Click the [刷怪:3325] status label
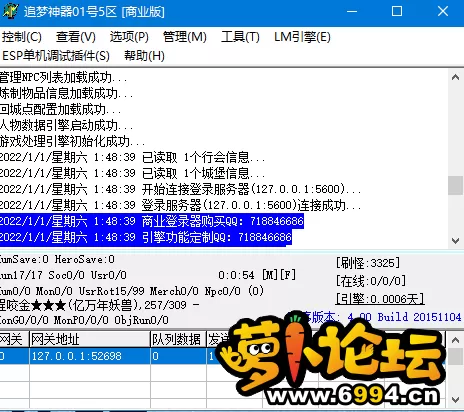The image size is (464, 412). click(x=368, y=263)
